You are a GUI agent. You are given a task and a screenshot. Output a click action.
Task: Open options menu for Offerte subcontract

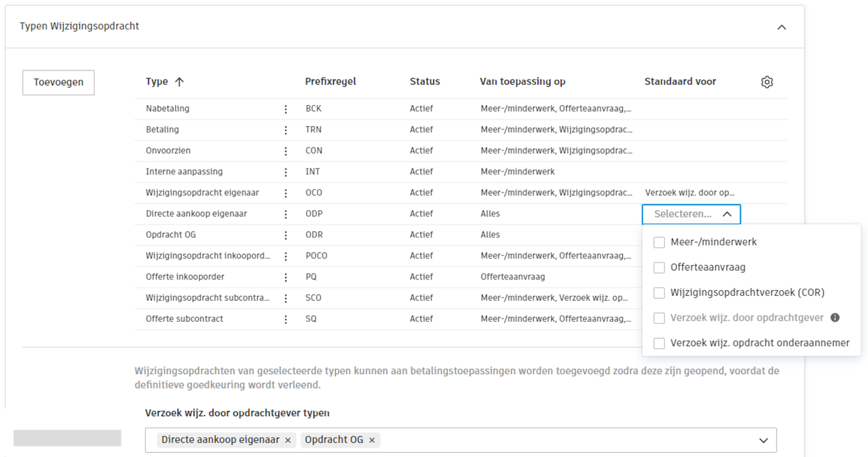coord(285,318)
